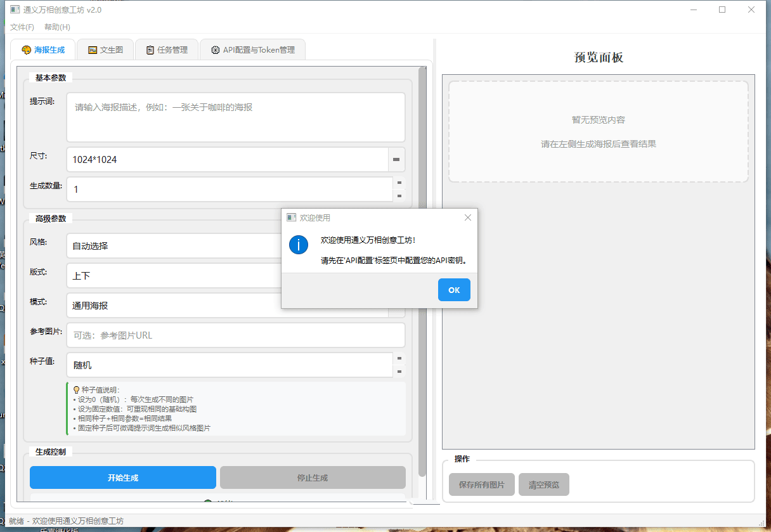Increment the 种子值 spinner up arrow
771x532 pixels.
[399, 358]
